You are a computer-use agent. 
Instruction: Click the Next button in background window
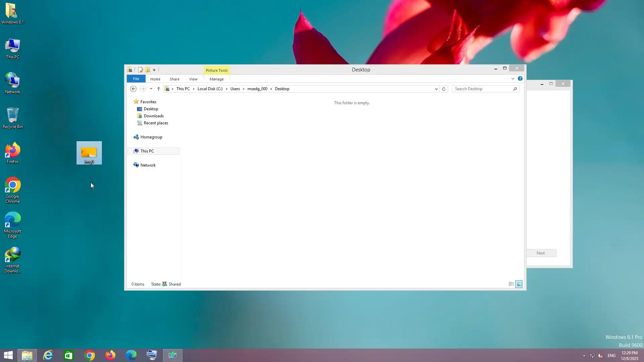[x=541, y=253]
